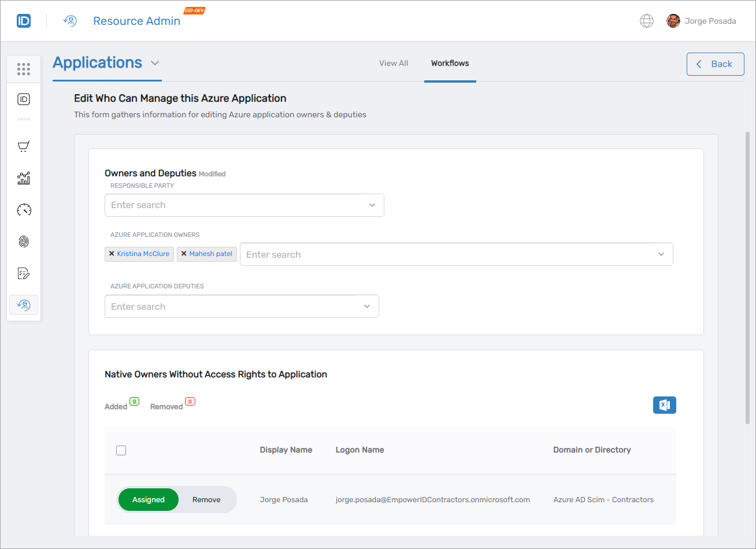Image resolution: width=756 pixels, height=549 pixels.
Task: Export native owners list to Excel
Action: [664, 405]
